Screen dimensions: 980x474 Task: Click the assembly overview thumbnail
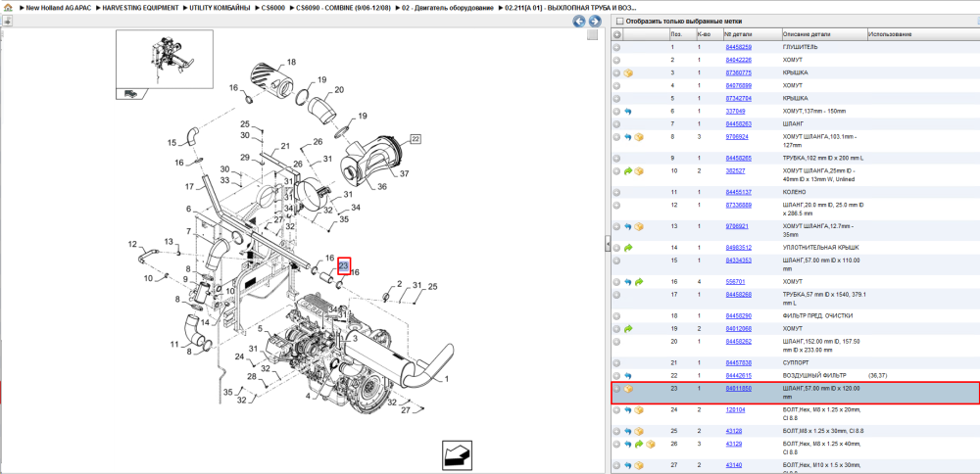[165, 60]
